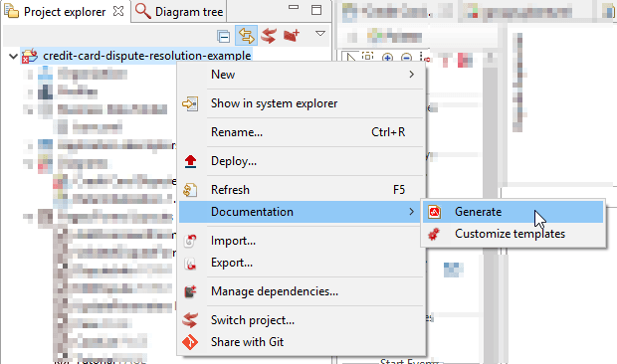Close the Project explorer tab
Viewport: 617px width, 364px height.
coord(118,11)
